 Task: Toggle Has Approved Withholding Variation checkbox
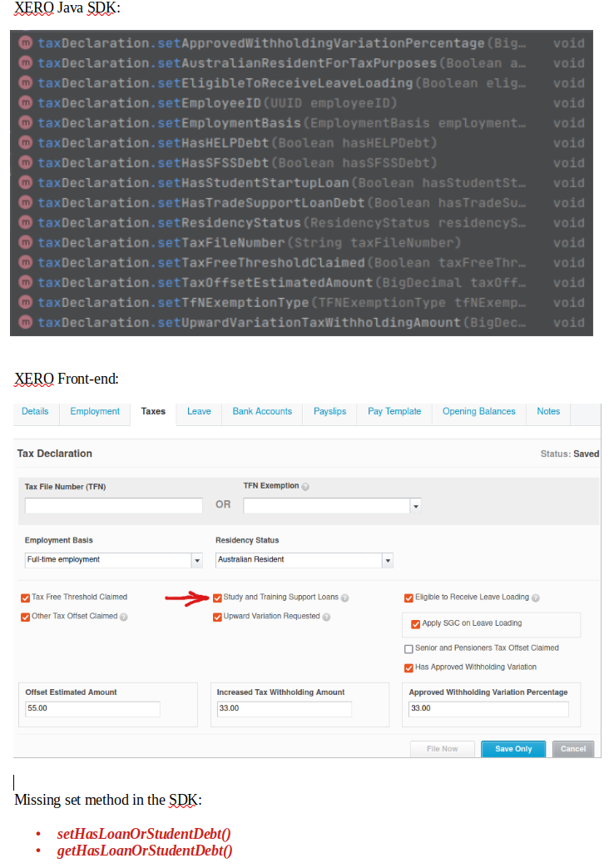click(409, 668)
